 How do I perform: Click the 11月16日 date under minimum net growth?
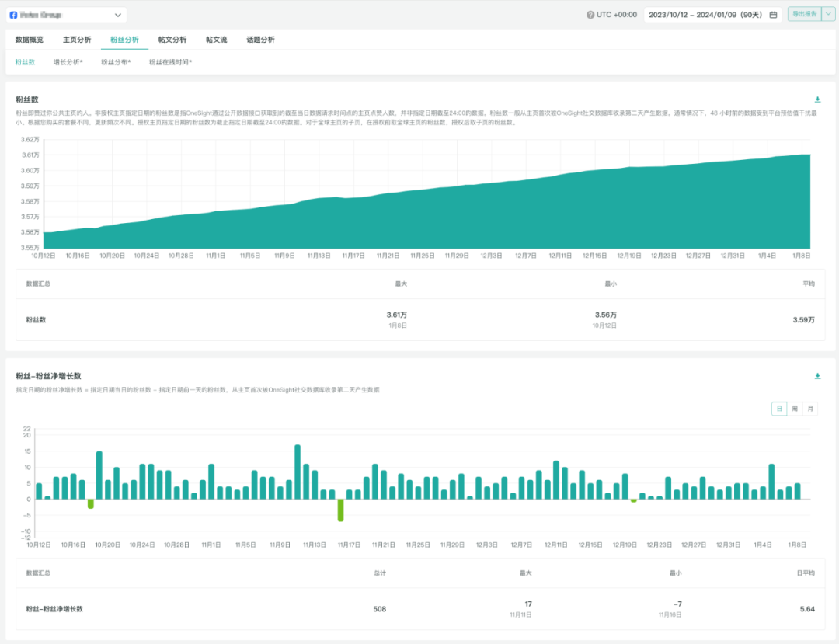pyautogui.click(x=670, y=615)
